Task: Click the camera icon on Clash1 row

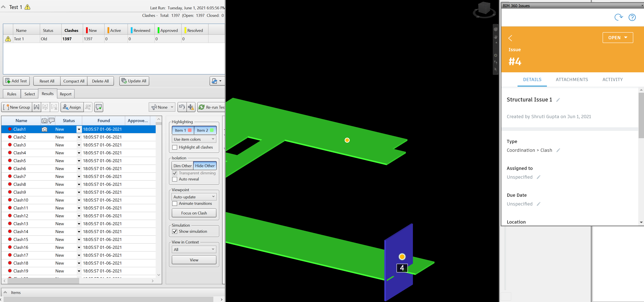Action: (x=44, y=129)
